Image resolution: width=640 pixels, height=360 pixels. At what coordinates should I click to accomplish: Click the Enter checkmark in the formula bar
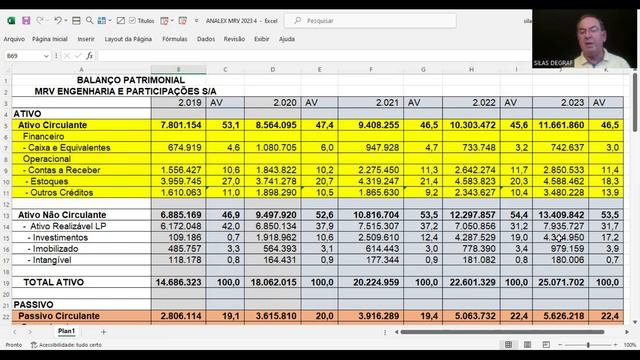pyautogui.click(x=78, y=56)
